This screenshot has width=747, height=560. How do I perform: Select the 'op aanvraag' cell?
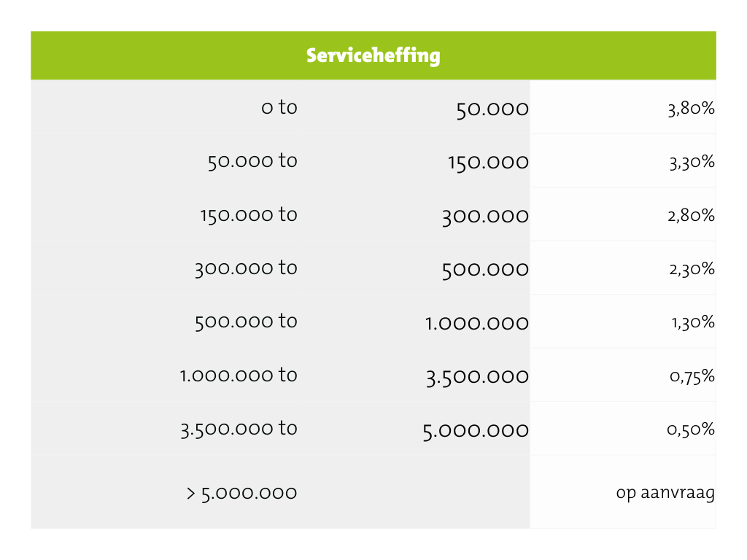[x=665, y=493]
